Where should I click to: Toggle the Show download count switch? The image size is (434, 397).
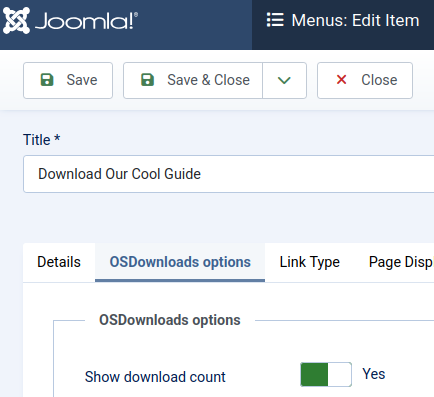click(x=326, y=374)
